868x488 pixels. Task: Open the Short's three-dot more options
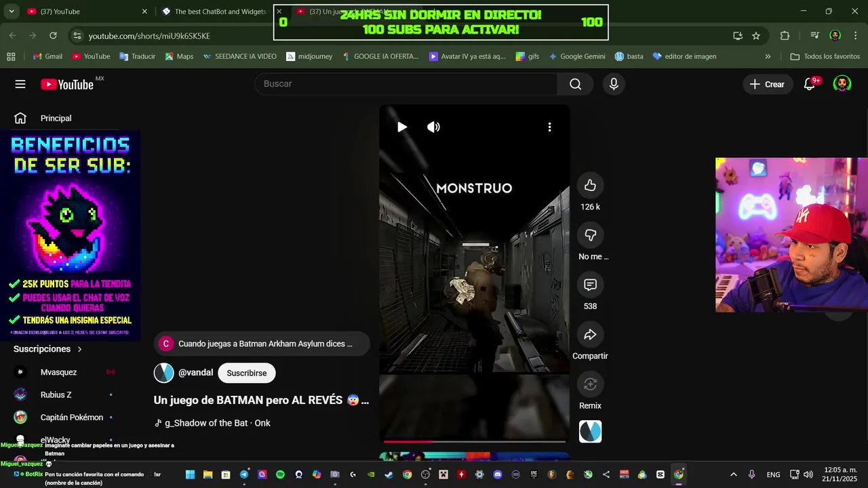coord(549,127)
